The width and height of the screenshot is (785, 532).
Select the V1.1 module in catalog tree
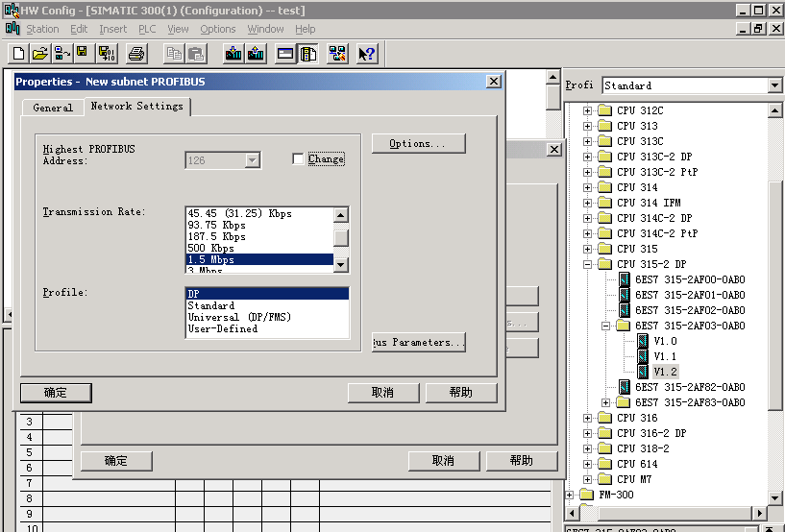pyautogui.click(x=665, y=356)
